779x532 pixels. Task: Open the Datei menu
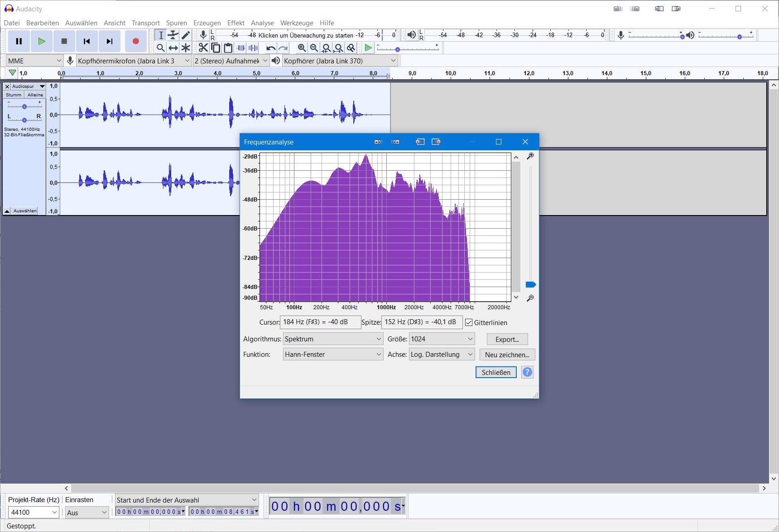[12, 23]
